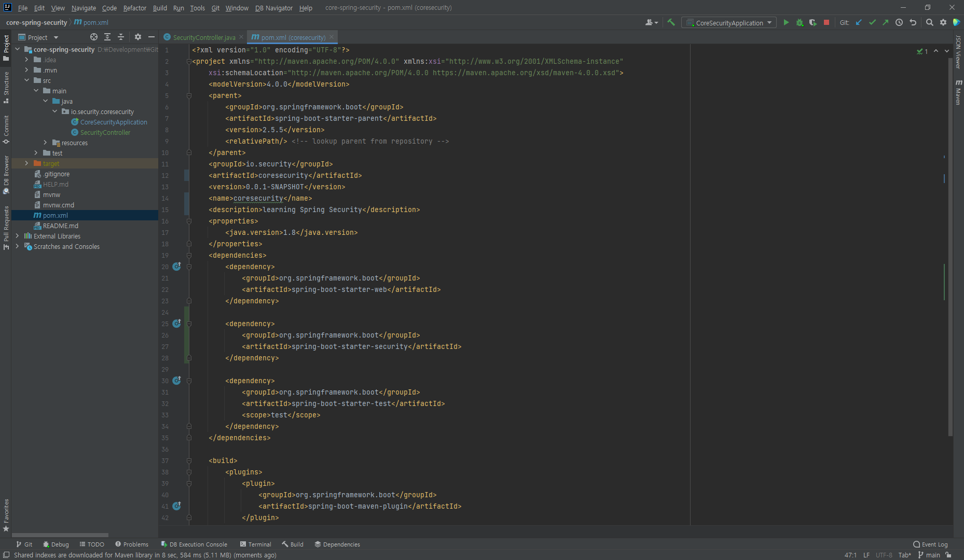Toggle the Maven tool window
The height and width of the screenshot is (560, 964).
[x=958, y=92]
